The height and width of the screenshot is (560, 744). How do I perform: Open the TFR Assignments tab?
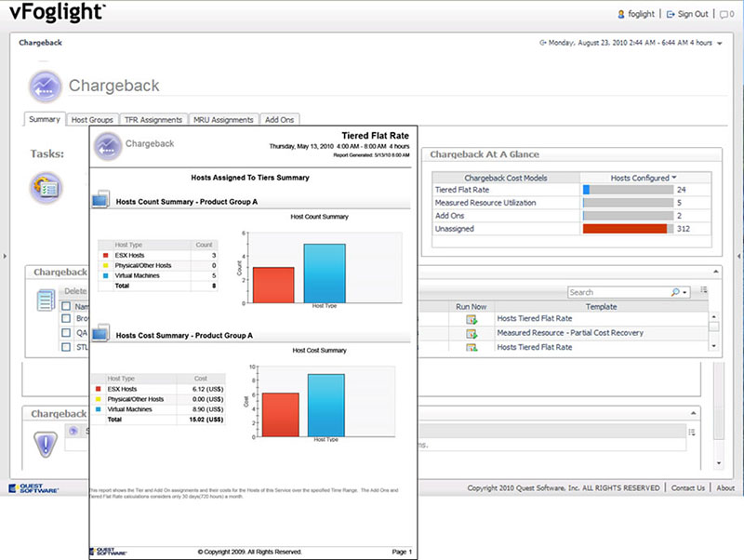(x=153, y=120)
